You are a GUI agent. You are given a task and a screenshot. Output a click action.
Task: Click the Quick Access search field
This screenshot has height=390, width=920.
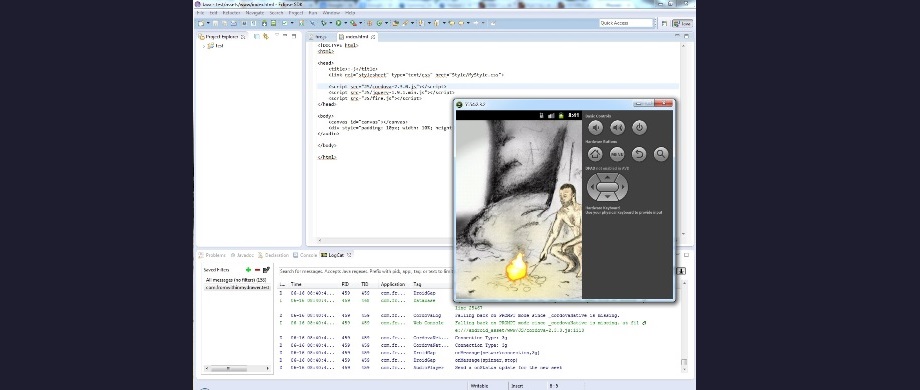point(626,23)
